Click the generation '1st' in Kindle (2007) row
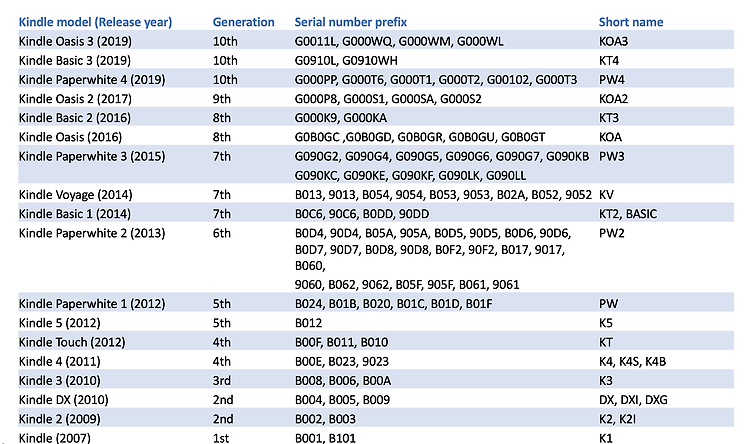The image size is (750, 444). [221, 438]
